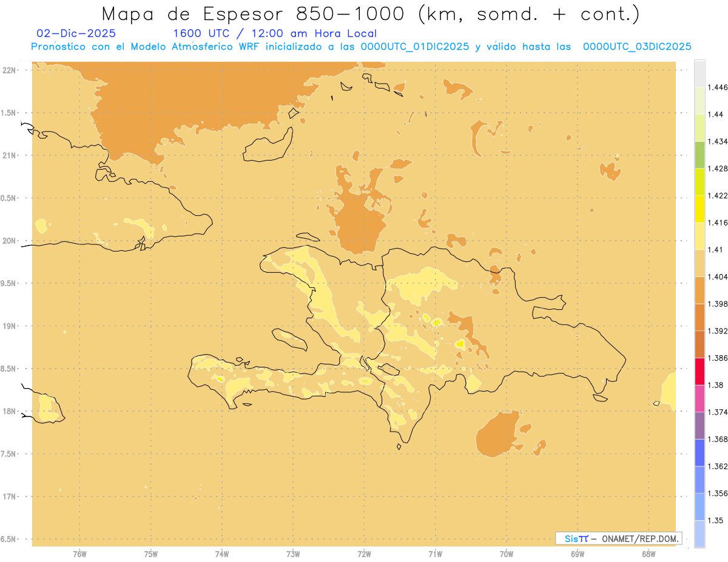Click the '17N' latitude label
The image size is (728, 562).
tap(10, 497)
